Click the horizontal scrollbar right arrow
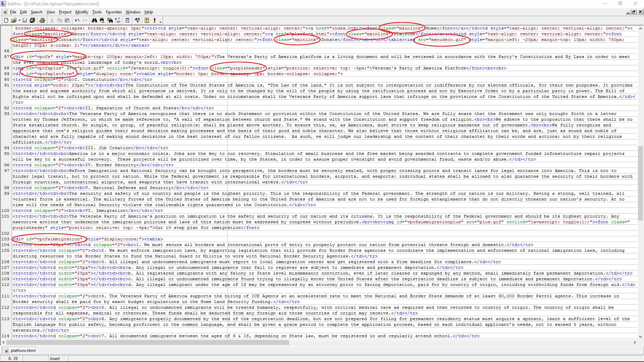 coord(635,343)
